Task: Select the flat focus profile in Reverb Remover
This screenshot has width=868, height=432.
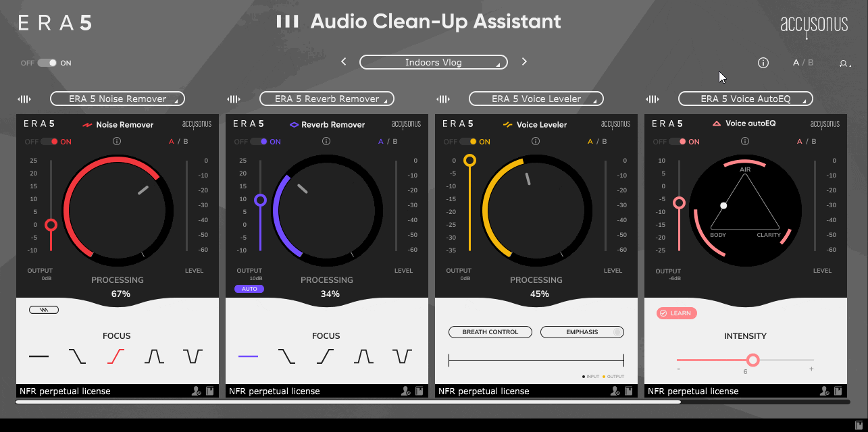Action: point(248,356)
